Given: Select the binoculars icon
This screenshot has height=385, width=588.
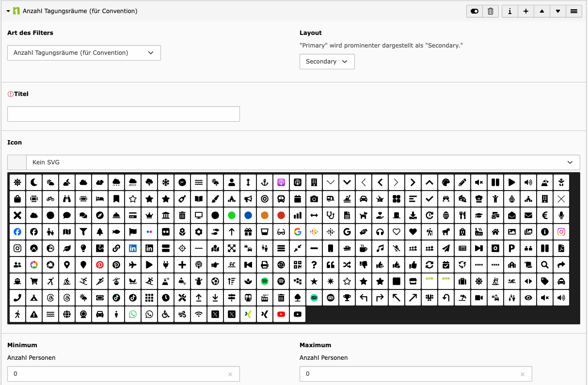Looking at the screenshot, I should point(67,199).
